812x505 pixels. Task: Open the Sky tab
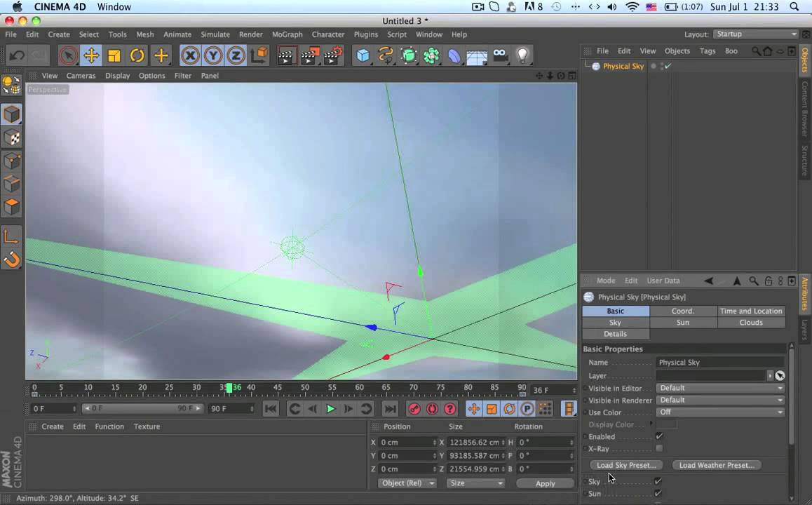click(x=615, y=322)
